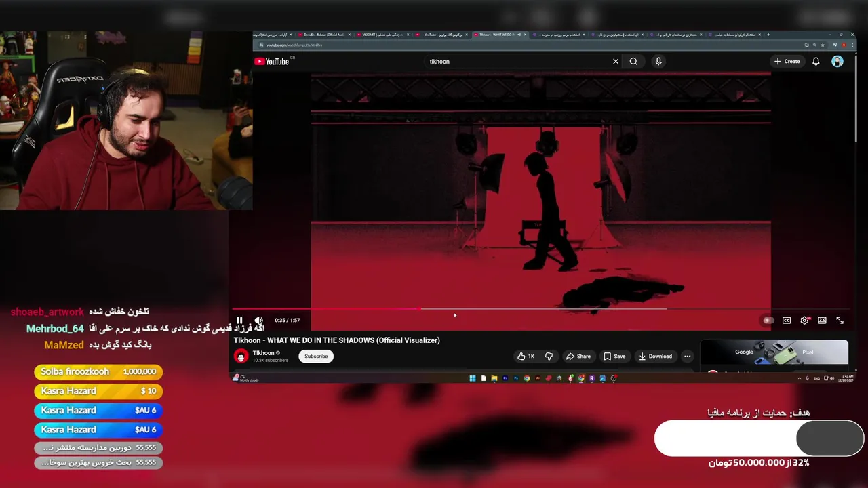868x488 pixels.
Task: Open the player settings gear
Action: click(804, 321)
